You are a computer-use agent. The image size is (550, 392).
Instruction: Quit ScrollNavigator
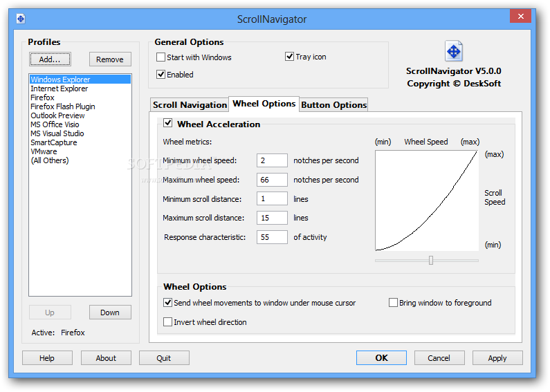pyautogui.click(x=164, y=358)
